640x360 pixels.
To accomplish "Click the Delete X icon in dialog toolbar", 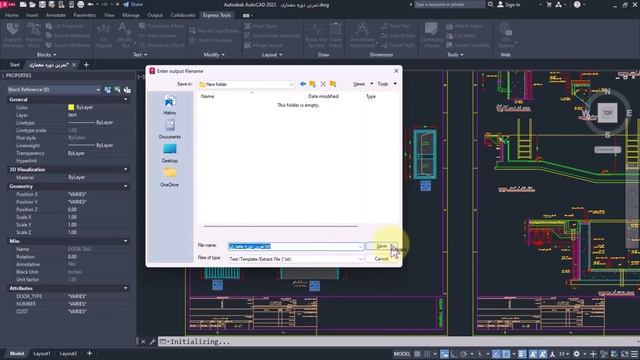I will pos(323,84).
